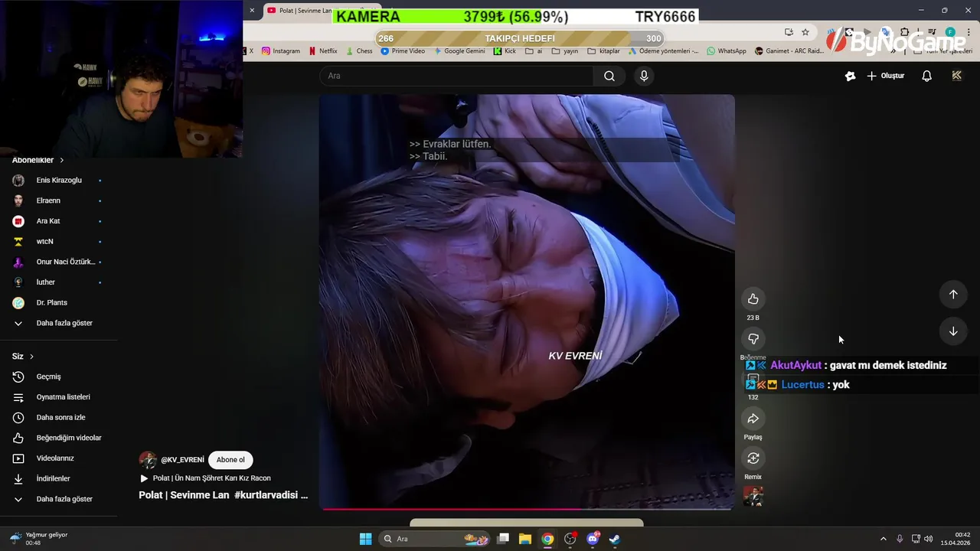Image resolution: width=980 pixels, height=551 pixels.
Task: Open Enis Kirazoglu subscription channel
Action: (x=59, y=181)
